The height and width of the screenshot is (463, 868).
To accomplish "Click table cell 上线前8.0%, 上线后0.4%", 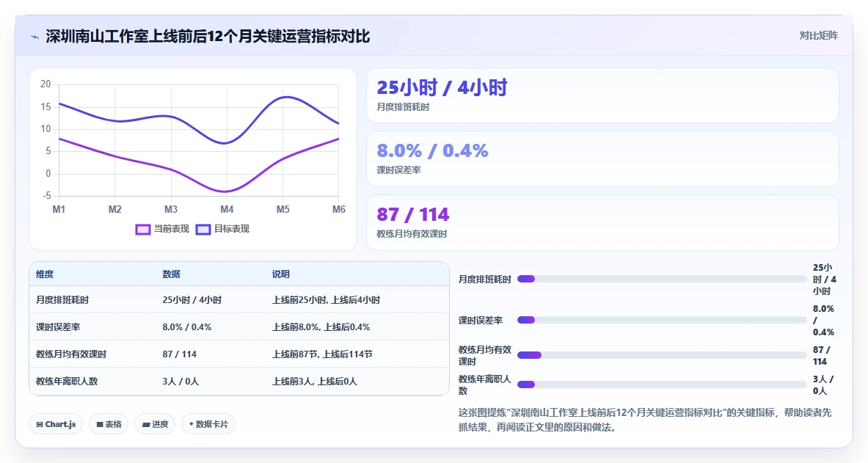I will pyautogui.click(x=321, y=327).
